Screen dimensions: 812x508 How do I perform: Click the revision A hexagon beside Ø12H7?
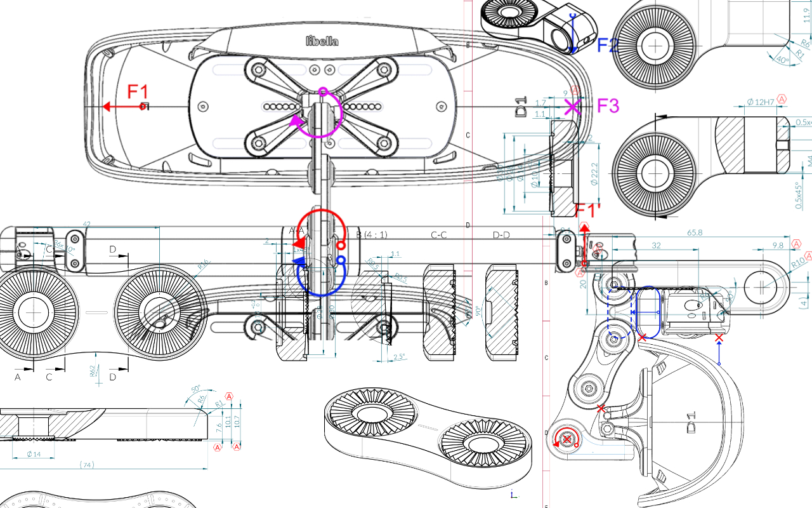click(x=782, y=99)
